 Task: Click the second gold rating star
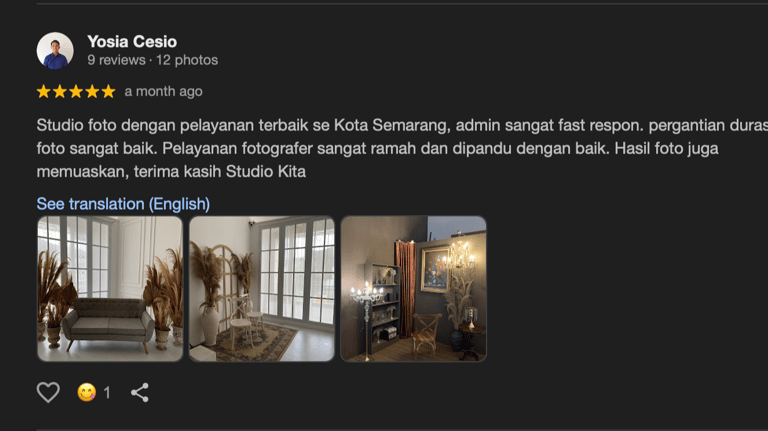point(60,92)
